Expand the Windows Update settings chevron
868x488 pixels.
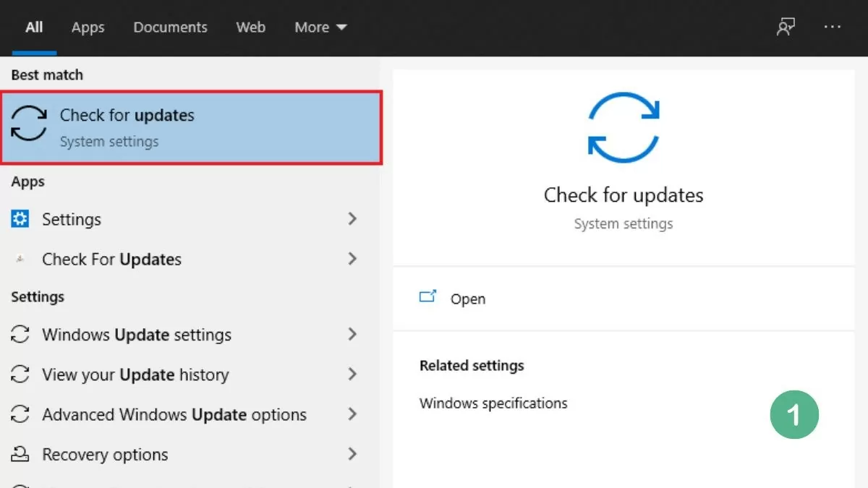click(352, 335)
